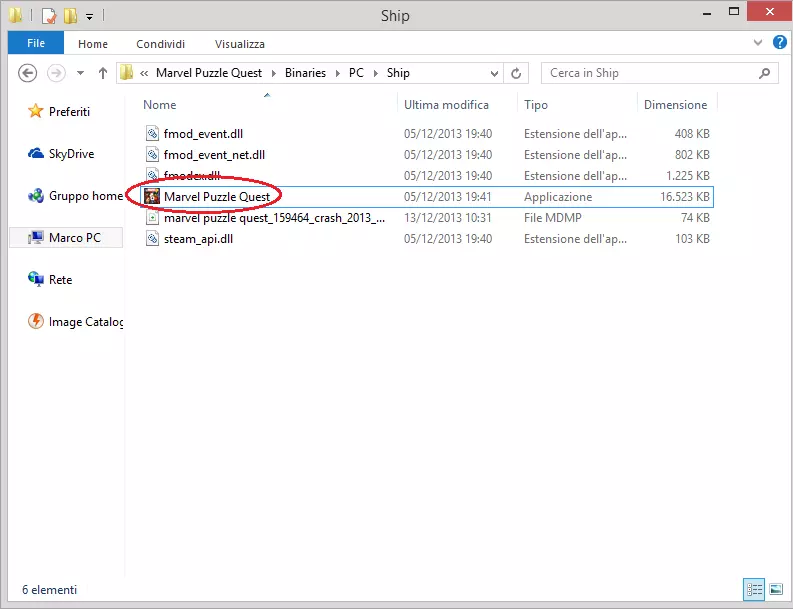Go up one folder level
The height and width of the screenshot is (609, 793).
(103, 73)
